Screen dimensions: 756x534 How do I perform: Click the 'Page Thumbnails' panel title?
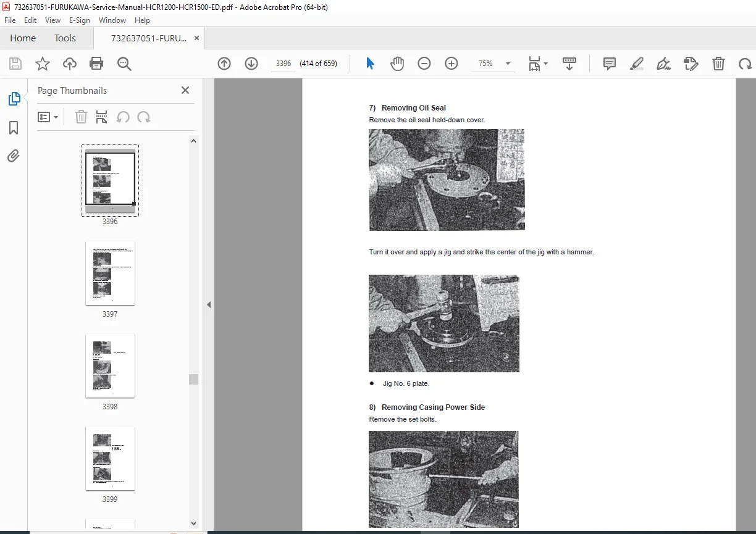tap(72, 90)
